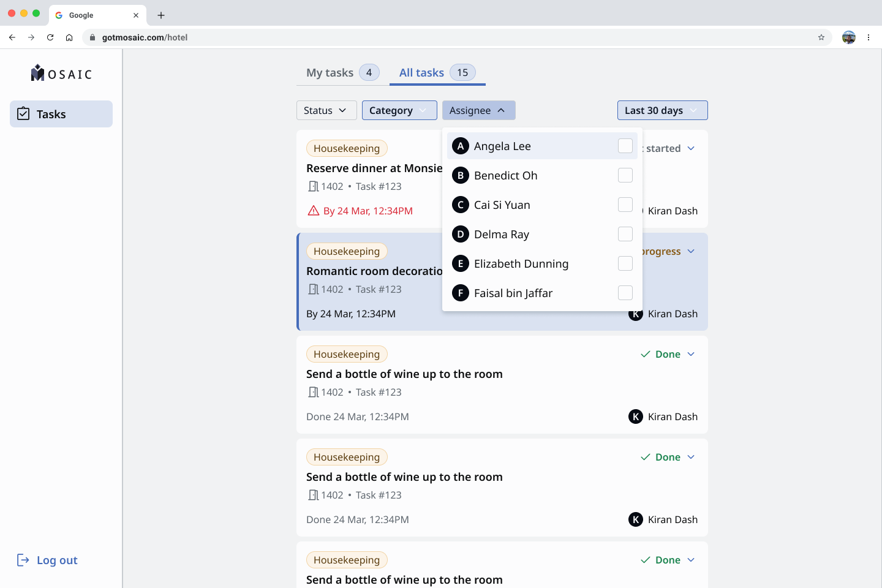Image resolution: width=882 pixels, height=588 pixels.
Task: Click Kiran Dash avatar on second Done task
Action: [636, 519]
